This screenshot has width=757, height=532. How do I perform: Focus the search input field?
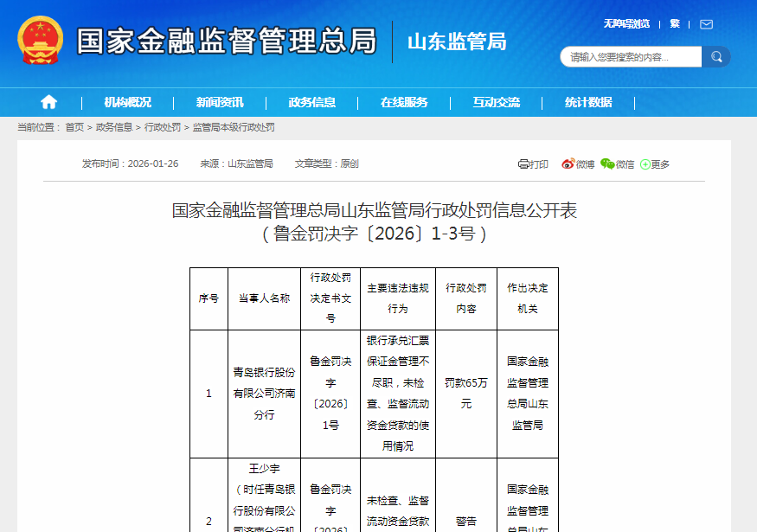[x=631, y=57]
